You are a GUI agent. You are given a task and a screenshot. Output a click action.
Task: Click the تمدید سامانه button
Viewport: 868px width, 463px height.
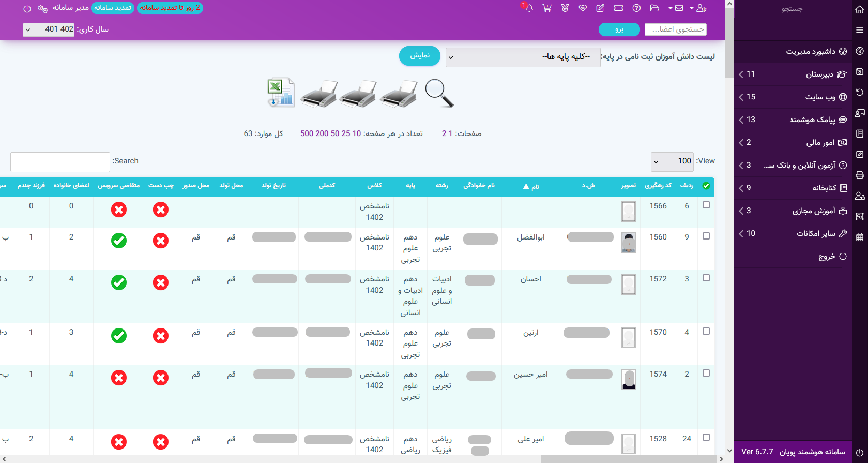[113, 8]
